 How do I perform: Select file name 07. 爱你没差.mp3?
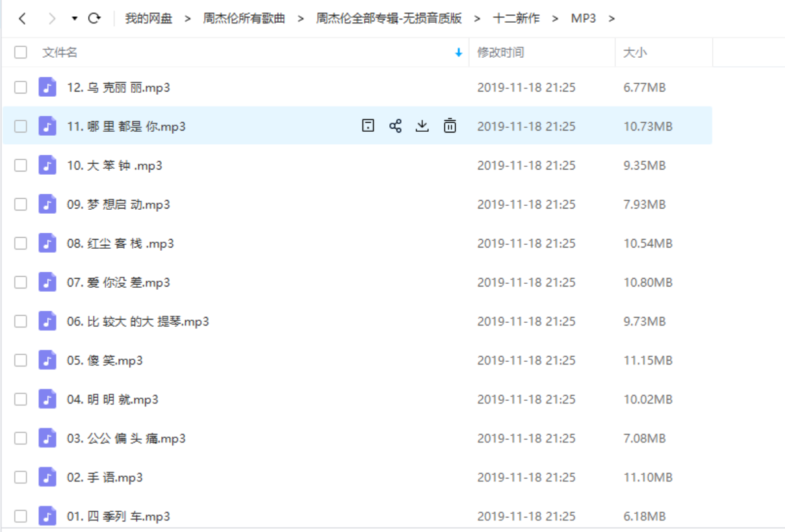pyautogui.click(x=118, y=283)
